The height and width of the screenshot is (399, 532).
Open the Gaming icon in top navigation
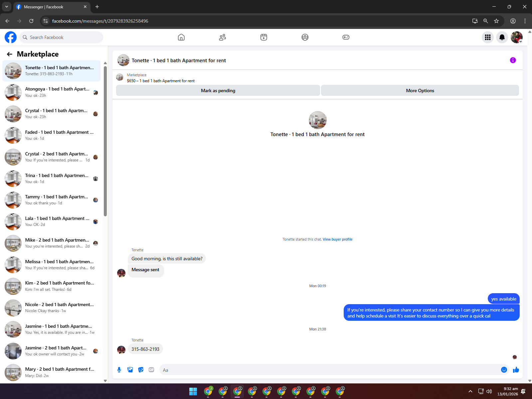(346, 37)
